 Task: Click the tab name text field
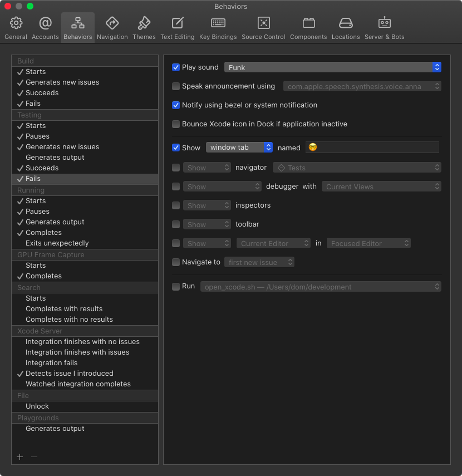point(372,148)
